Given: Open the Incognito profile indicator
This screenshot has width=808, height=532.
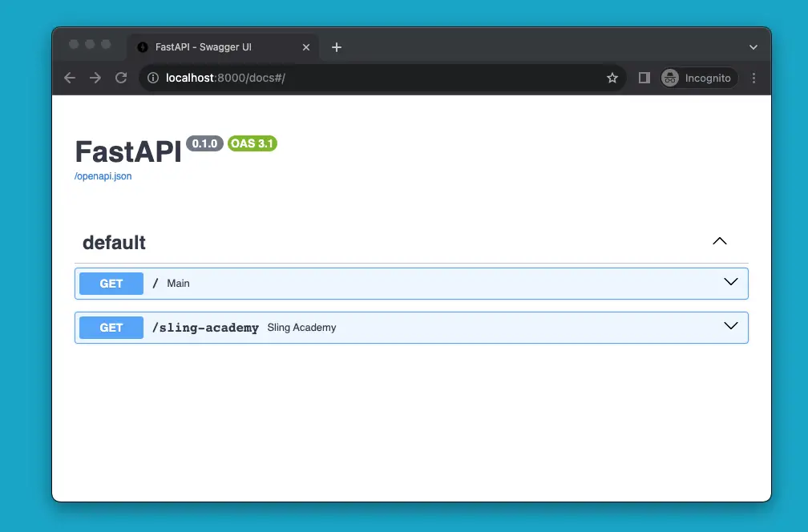Looking at the screenshot, I should [x=699, y=78].
